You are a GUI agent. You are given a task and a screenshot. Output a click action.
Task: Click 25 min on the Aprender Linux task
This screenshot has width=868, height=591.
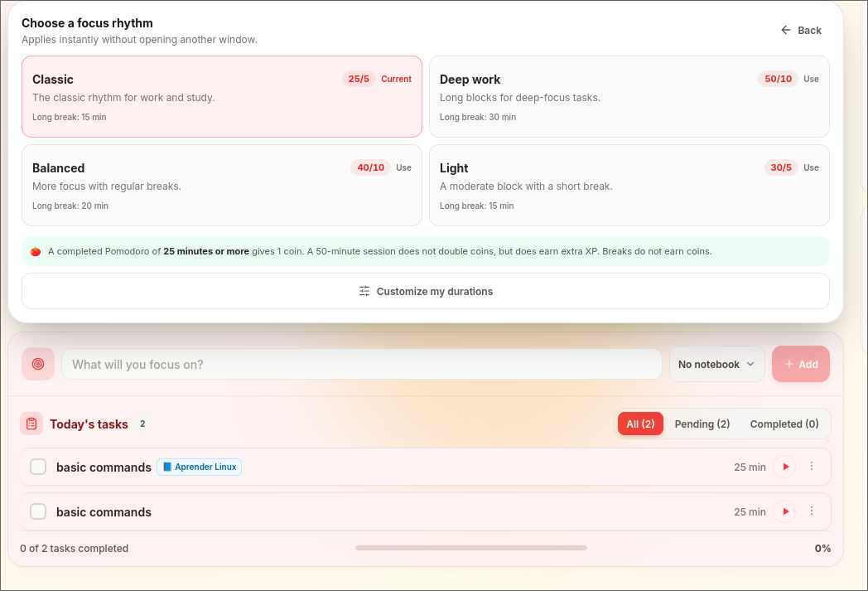click(x=750, y=467)
